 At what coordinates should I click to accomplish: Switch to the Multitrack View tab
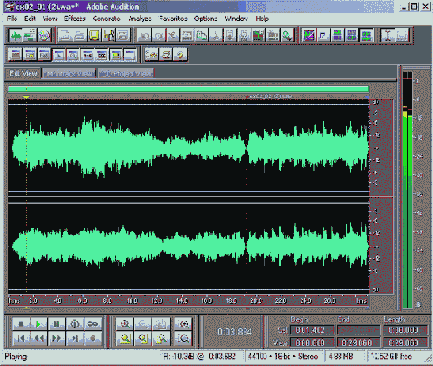[x=69, y=73]
